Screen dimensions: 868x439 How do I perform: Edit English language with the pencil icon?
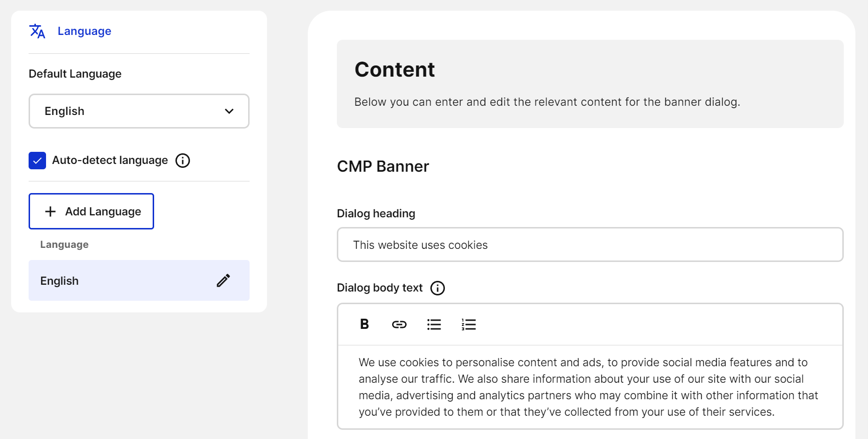(223, 280)
